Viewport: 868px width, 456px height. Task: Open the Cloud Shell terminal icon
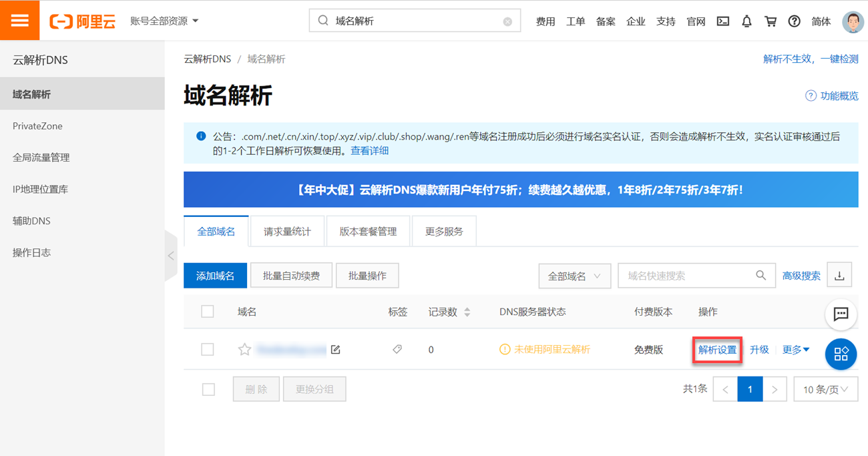[722, 21]
